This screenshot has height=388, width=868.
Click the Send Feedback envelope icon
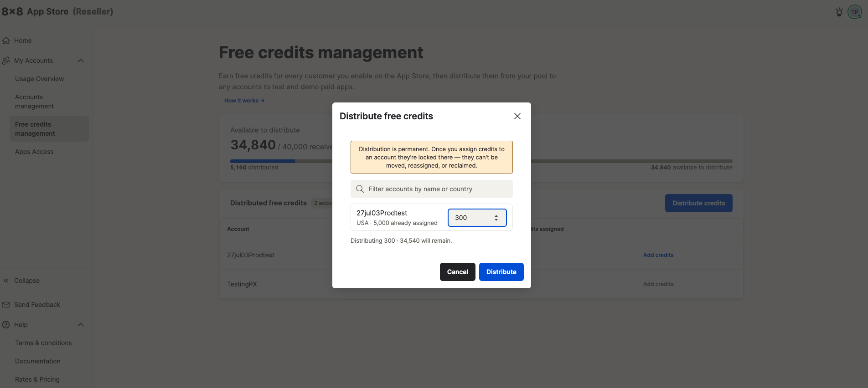[x=6, y=305]
